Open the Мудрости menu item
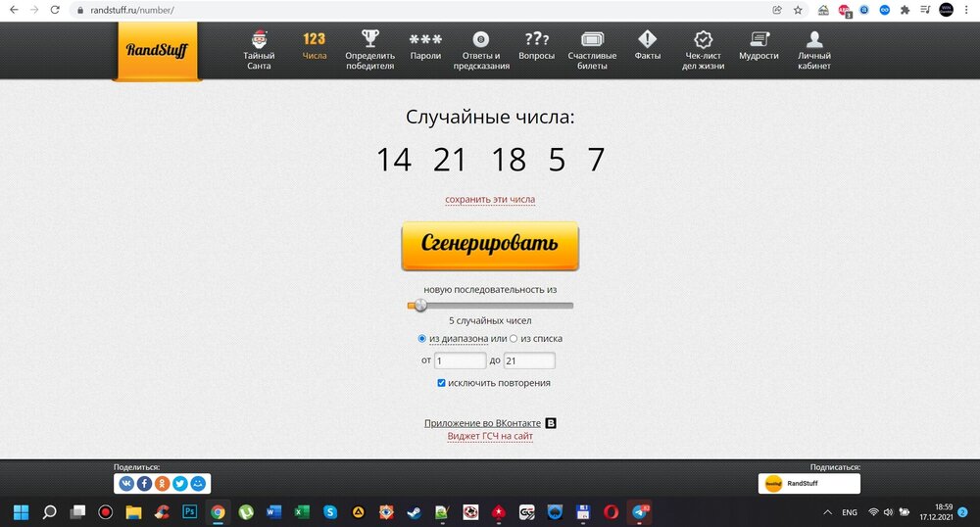Viewport: 980px width, 527px height. [x=759, y=49]
